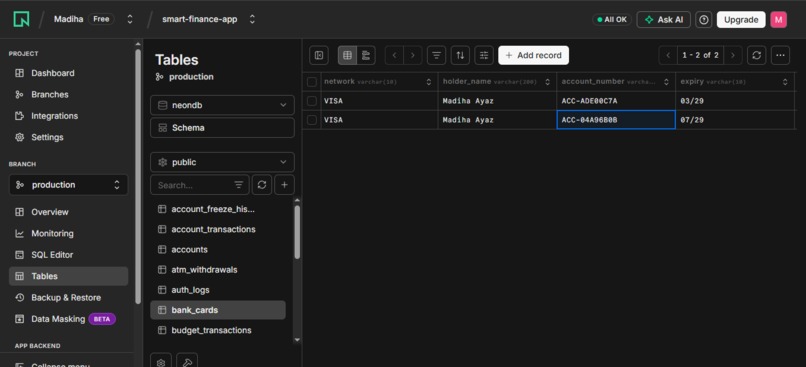Sort by the expiry column arrows
Screen dimensions: 806x367
785,82
